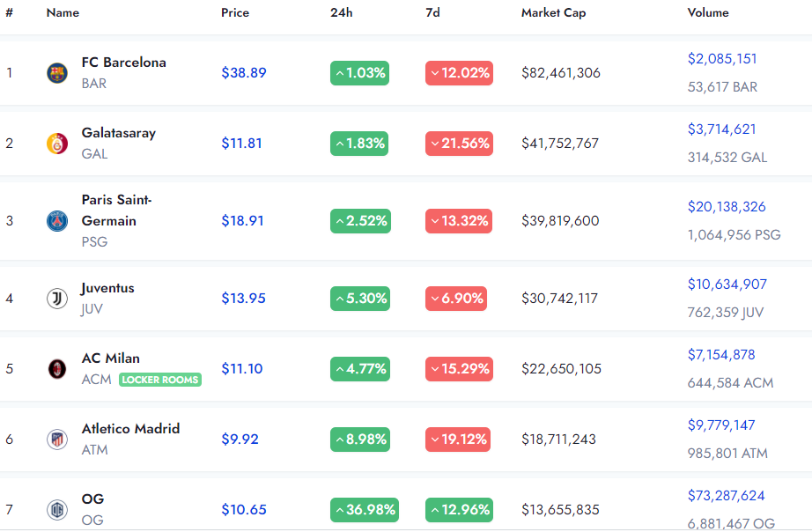Select the Atletico Madrid badge icon
Image resolution: width=812 pixels, height=532 pixels.
(x=57, y=440)
